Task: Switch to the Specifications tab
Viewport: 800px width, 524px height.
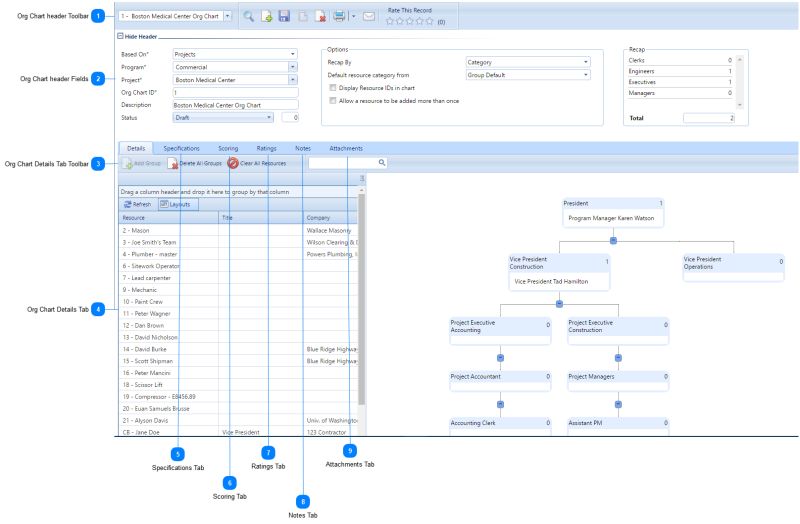Action: [x=181, y=148]
